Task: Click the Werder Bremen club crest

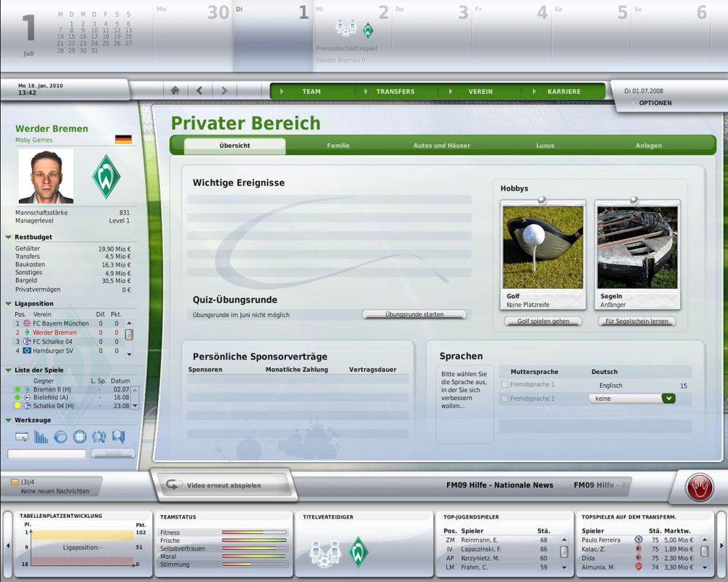Action: pyautogui.click(x=106, y=177)
